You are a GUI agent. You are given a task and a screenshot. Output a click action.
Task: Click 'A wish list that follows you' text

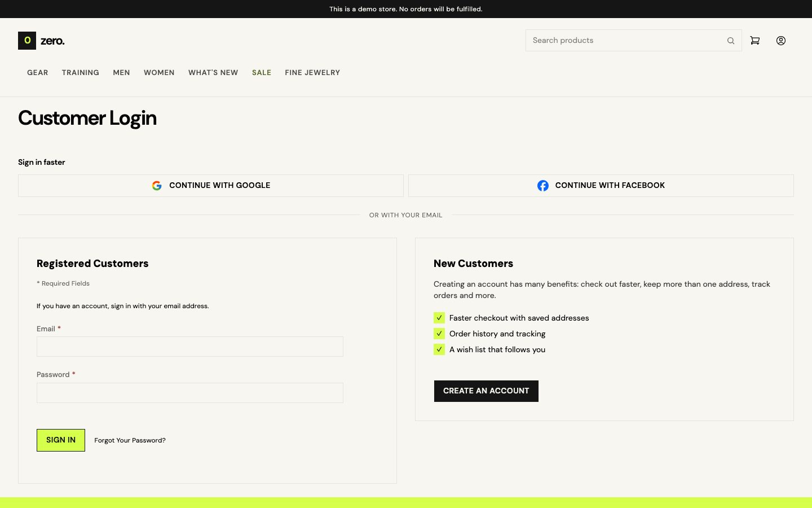coord(497,349)
